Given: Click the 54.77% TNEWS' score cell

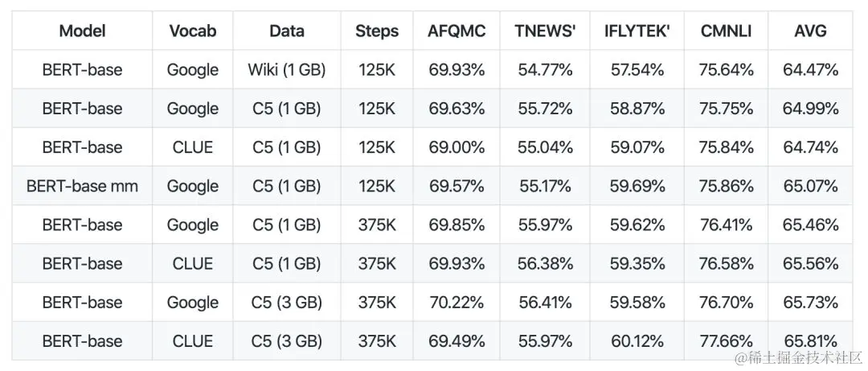Looking at the screenshot, I should [x=545, y=70].
